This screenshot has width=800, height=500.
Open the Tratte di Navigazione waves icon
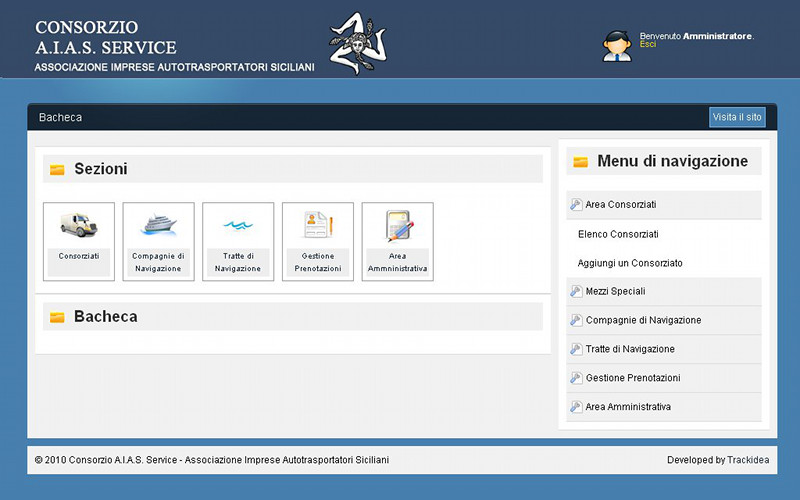pos(238,224)
